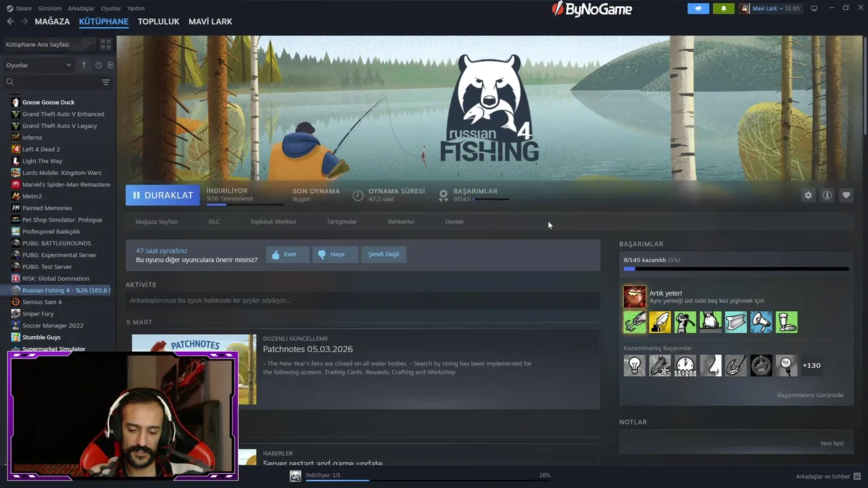Open advanced filter options beside search
The image size is (868, 488).
tap(106, 82)
